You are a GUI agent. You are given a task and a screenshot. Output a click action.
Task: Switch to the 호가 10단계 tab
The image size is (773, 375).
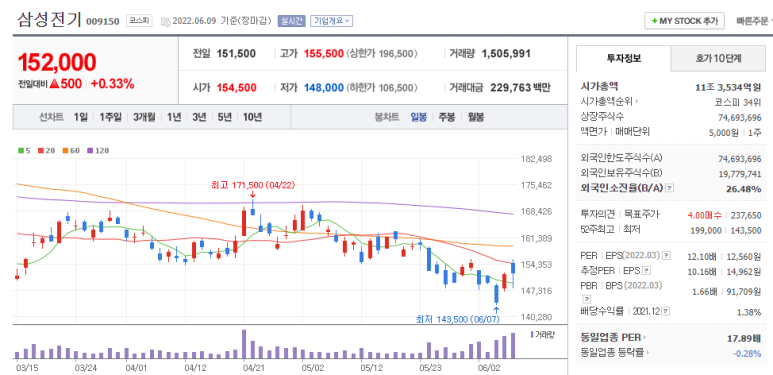(x=717, y=59)
